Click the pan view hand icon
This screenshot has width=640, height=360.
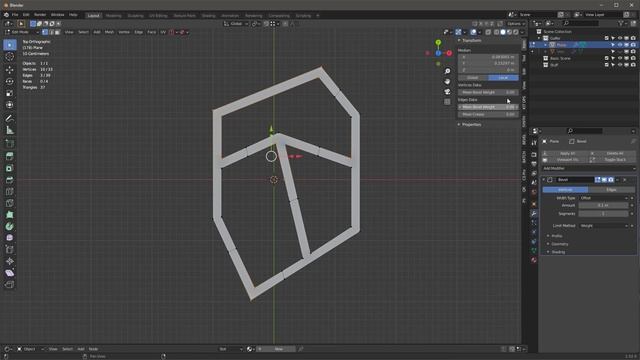pyautogui.click(x=447, y=82)
